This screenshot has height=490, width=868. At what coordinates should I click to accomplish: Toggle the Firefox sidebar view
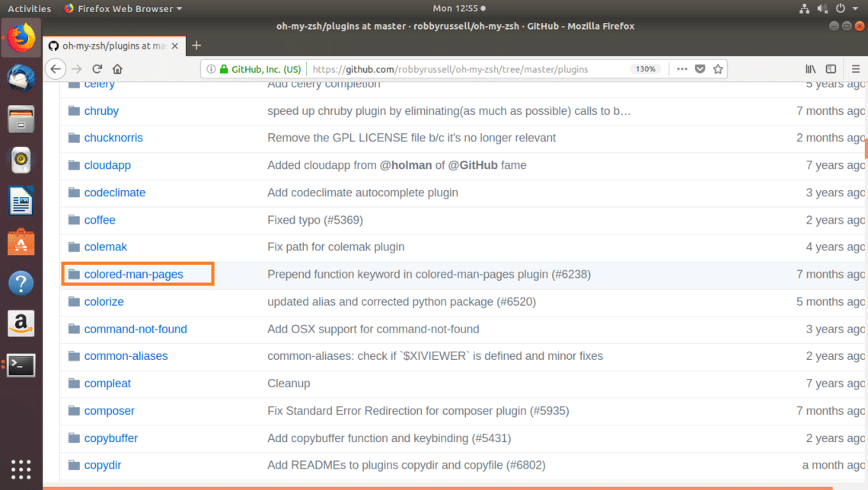831,69
